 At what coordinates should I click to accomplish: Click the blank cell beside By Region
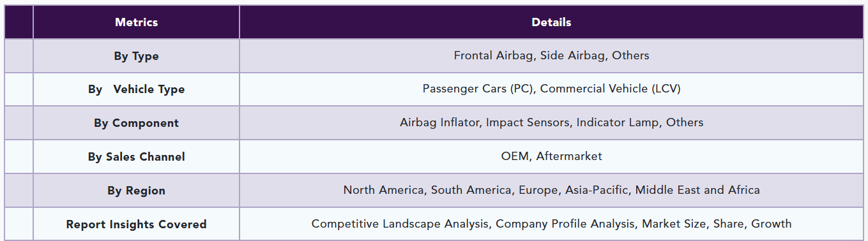pos(19,191)
